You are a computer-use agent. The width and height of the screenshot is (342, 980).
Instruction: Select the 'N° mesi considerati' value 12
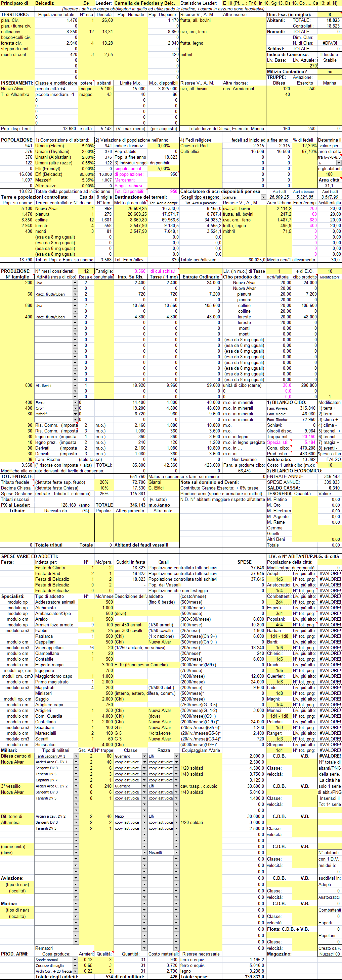pyautogui.click(x=86, y=271)
